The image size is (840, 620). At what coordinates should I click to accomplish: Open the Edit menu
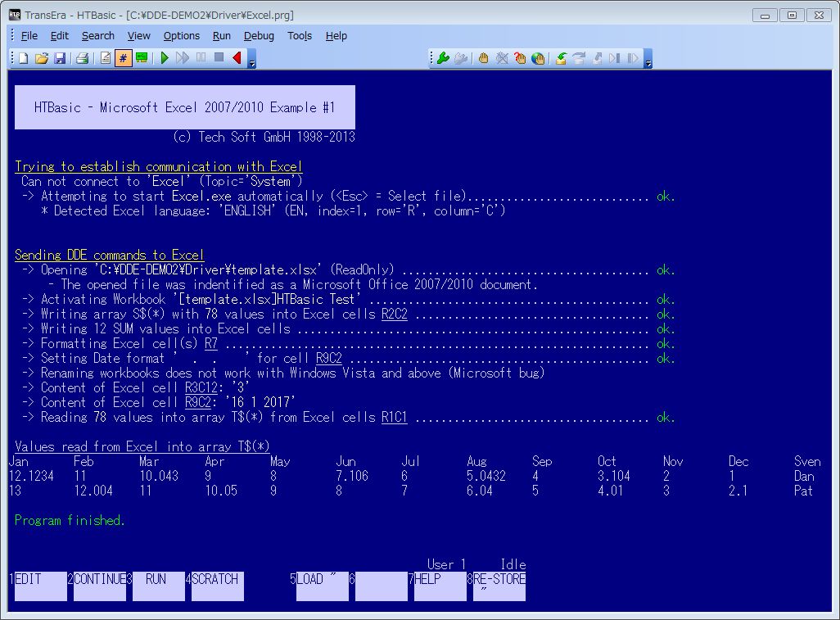coord(60,36)
